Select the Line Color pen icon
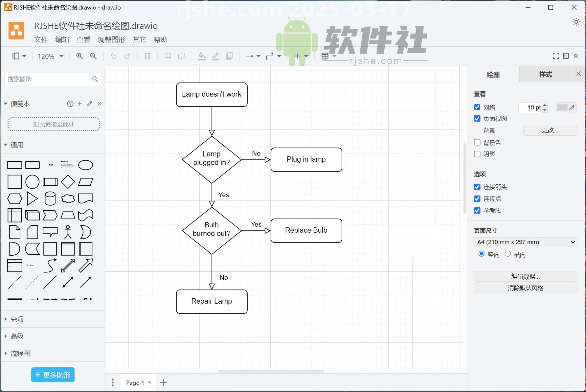Screen dimensions: 586x392 pyautogui.click(x=215, y=56)
